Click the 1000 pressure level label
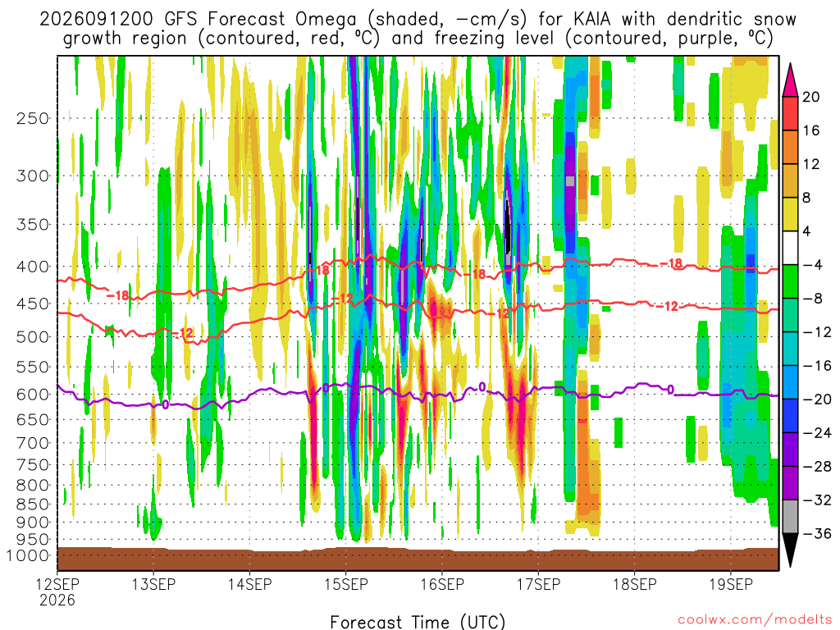840x630 pixels. point(29,555)
